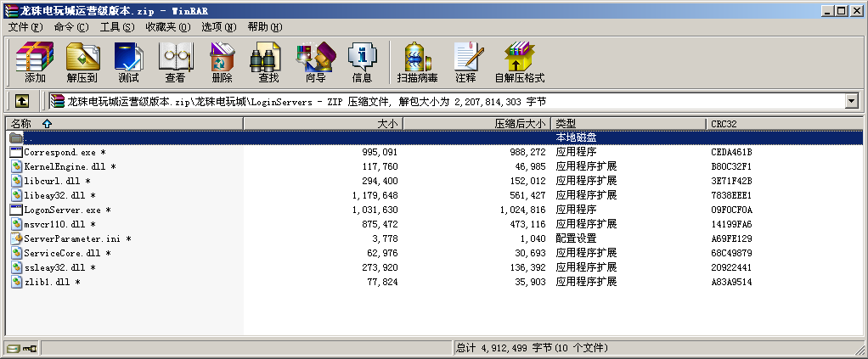The image size is (868, 359).
Task: Select the LogonServer.exe file
Action: tap(62, 210)
